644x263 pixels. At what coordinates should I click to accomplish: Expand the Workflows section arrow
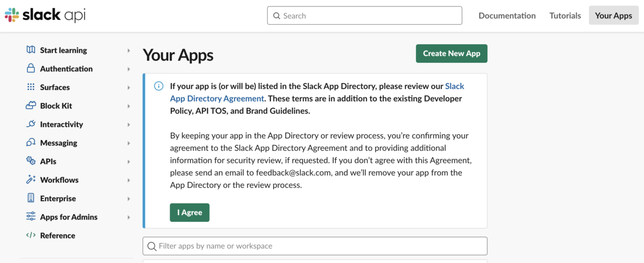point(129,180)
